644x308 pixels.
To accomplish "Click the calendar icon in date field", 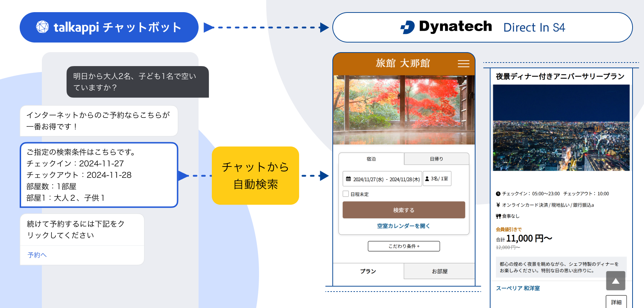I will tap(348, 179).
